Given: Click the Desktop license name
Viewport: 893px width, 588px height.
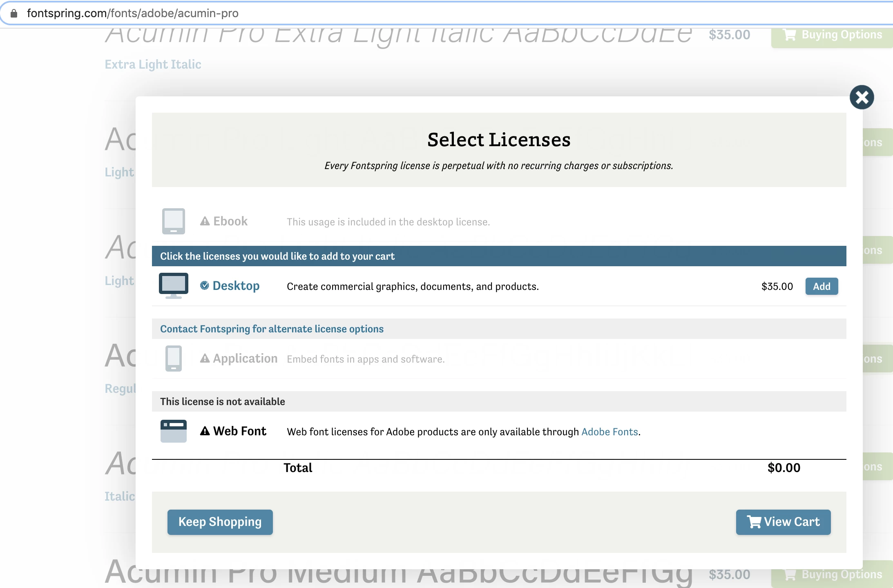Looking at the screenshot, I should [236, 285].
